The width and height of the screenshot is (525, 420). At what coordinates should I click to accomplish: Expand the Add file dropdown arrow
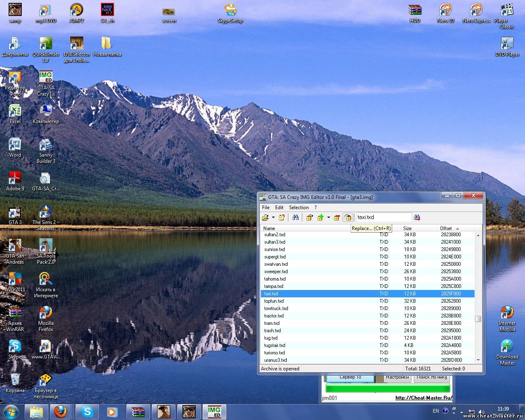pyautogui.click(x=329, y=217)
